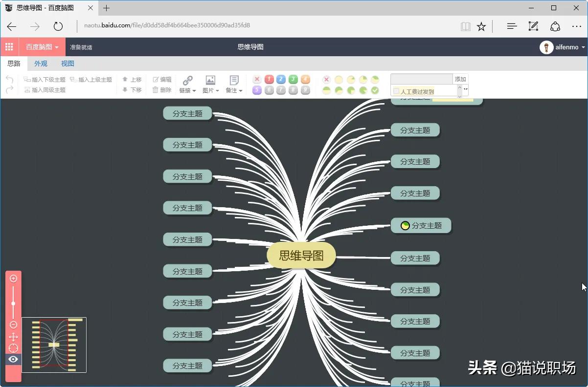Click the red X to remove priority badge
The width and height of the screenshot is (588, 387).
(x=257, y=79)
